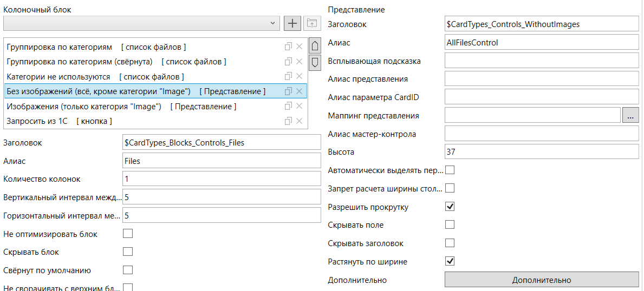Add a new control with the plus button
This screenshot has height=291, width=644.
[x=292, y=24]
